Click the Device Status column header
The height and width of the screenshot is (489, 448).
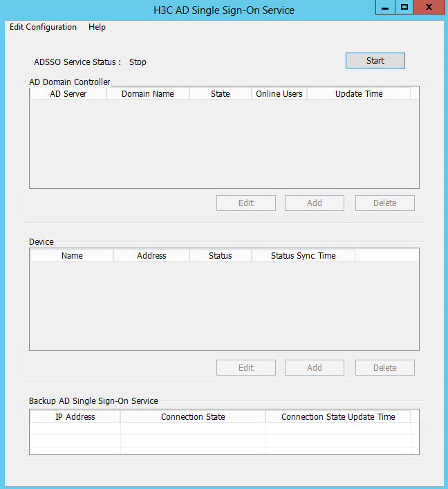[x=221, y=256]
